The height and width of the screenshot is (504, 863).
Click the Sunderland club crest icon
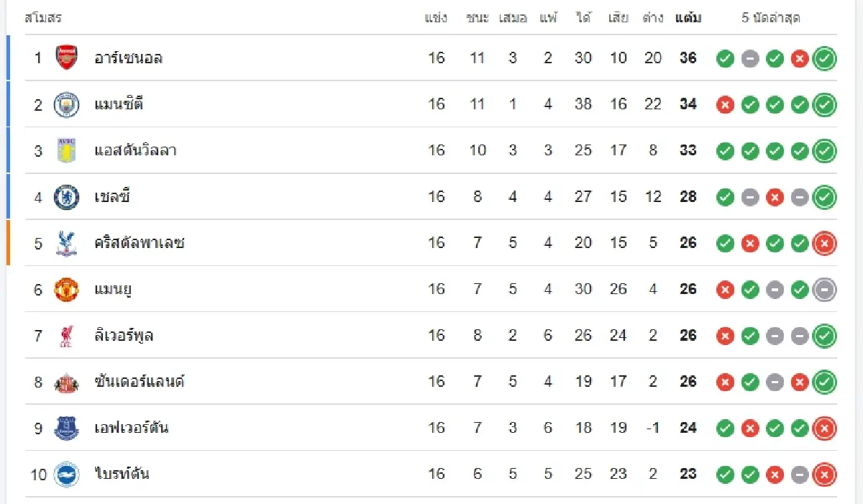pos(66,382)
